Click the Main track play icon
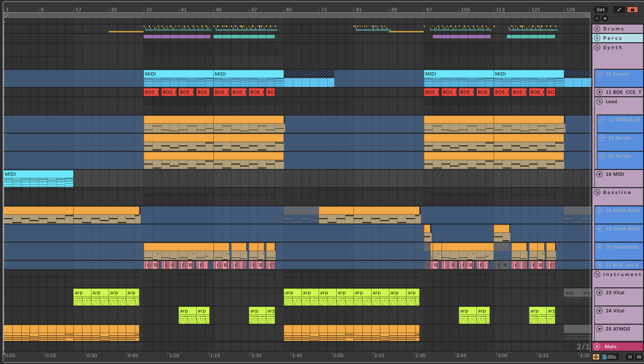 click(597, 347)
